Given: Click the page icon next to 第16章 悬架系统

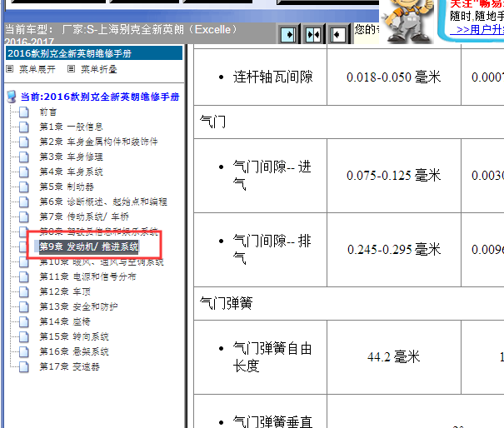Looking at the screenshot, I should [24, 352].
